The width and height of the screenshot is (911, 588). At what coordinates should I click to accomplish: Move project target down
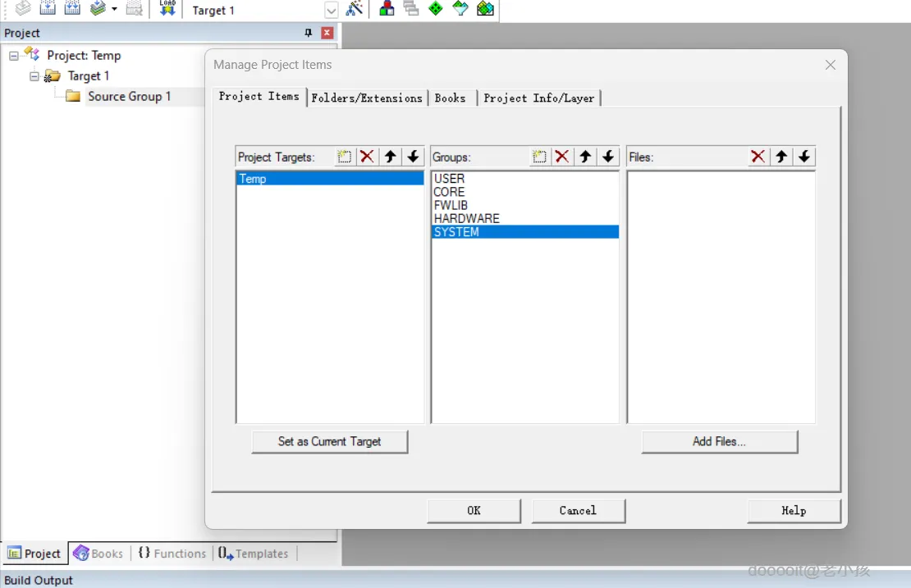tap(413, 157)
